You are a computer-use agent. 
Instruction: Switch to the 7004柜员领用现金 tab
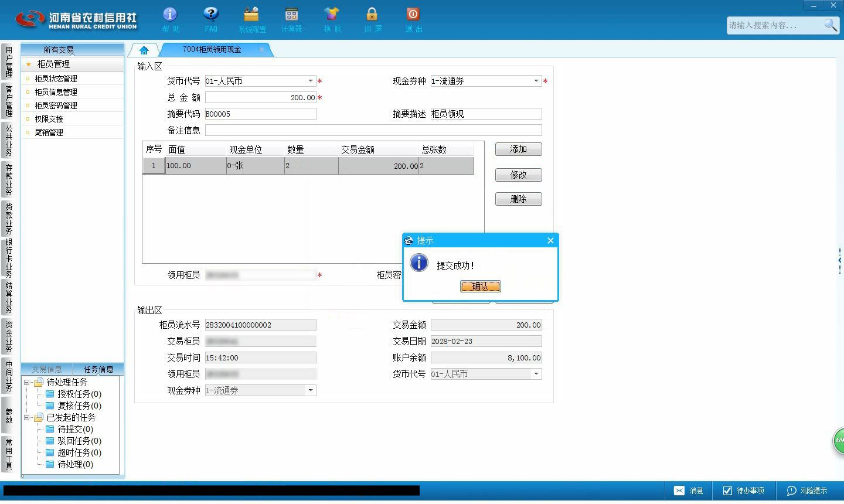tap(212, 50)
